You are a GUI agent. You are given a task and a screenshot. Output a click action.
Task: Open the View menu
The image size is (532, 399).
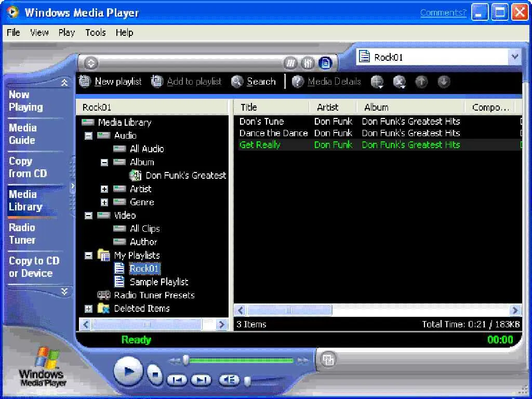click(39, 33)
